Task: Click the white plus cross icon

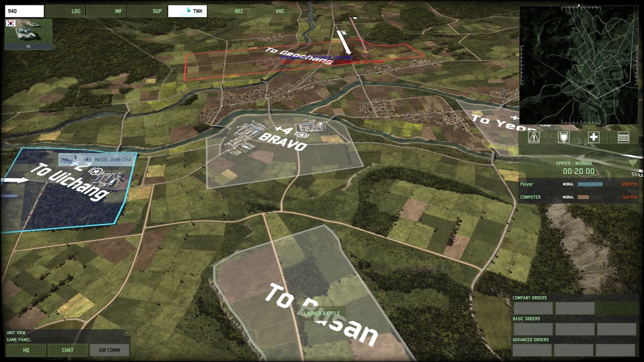Action: coord(594,137)
